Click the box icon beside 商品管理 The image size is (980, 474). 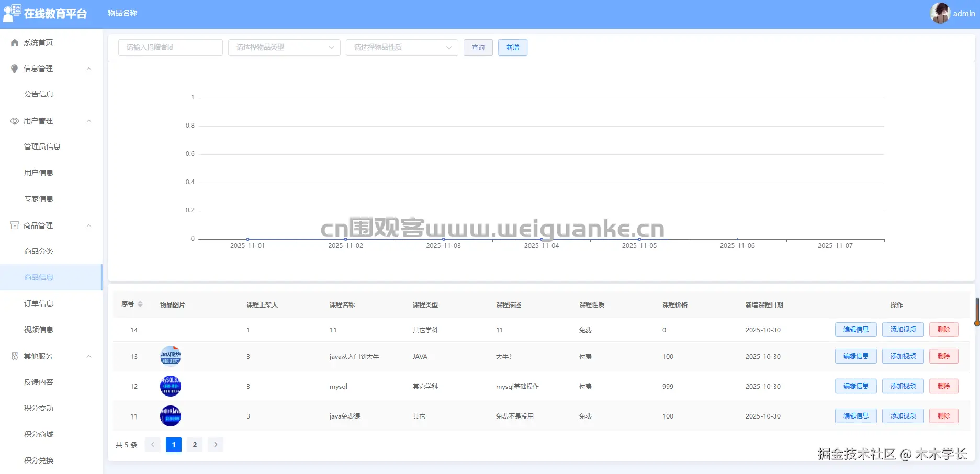point(15,225)
